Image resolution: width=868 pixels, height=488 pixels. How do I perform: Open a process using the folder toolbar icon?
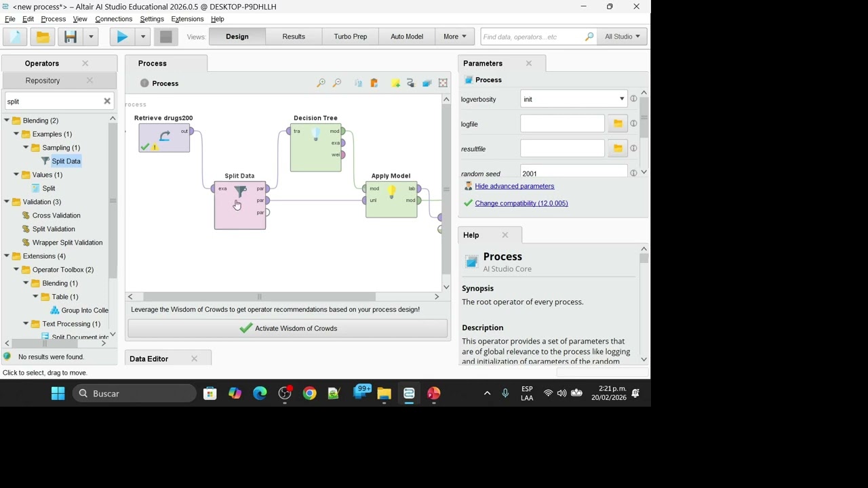(x=42, y=37)
